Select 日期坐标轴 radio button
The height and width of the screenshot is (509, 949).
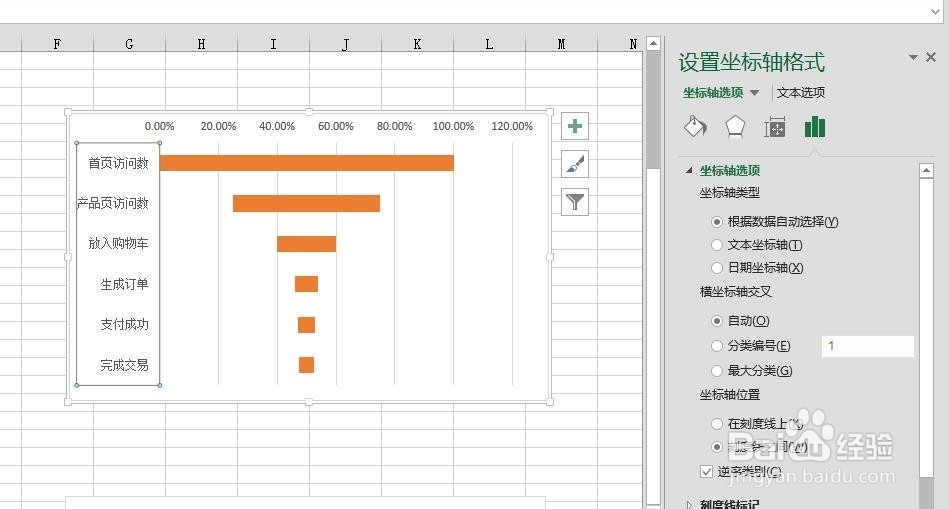pyautogui.click(x=717, y=268)
